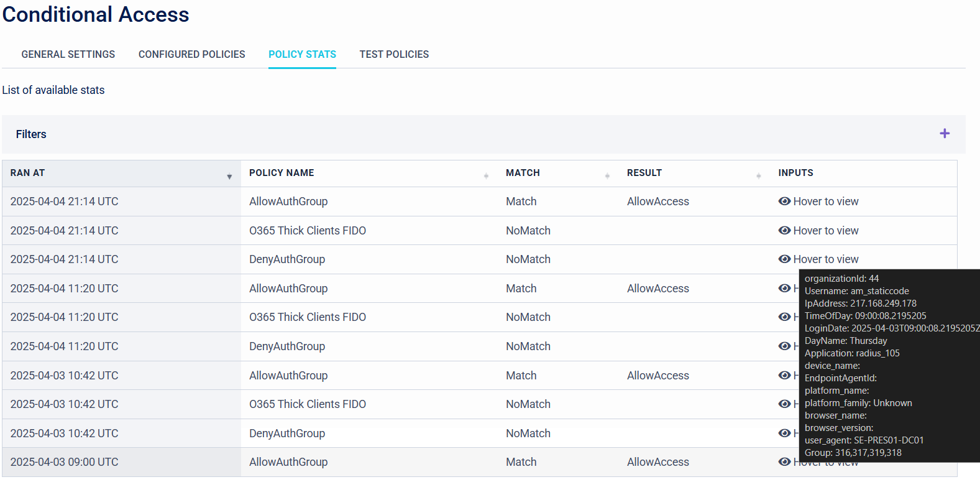Click sort icon beside Policy Name header
The width and height of the screenshot is (980, 482).
tap(486, 176)
